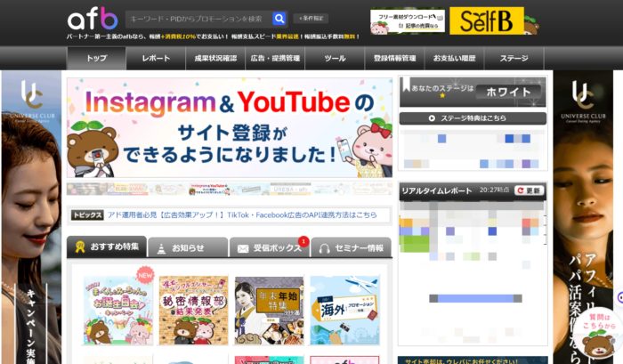The height and width of the screenshot is (364, 623).
Task: Open the お支払い履歴 menu
Action: pyautogui.click(x=454, y=58)
